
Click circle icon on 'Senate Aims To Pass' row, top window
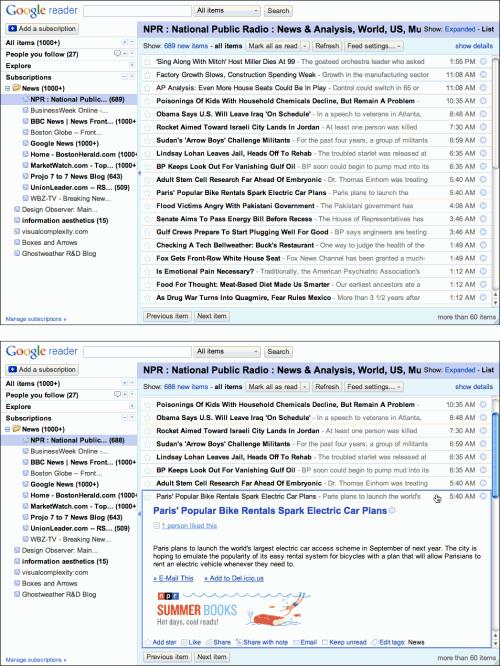tap(483, 219)
